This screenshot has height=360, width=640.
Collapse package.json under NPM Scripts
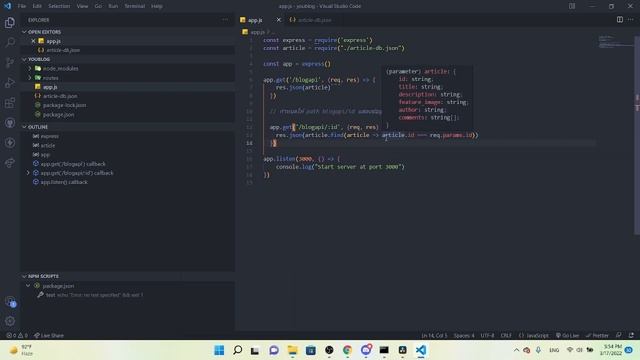[x=28, y=286]
